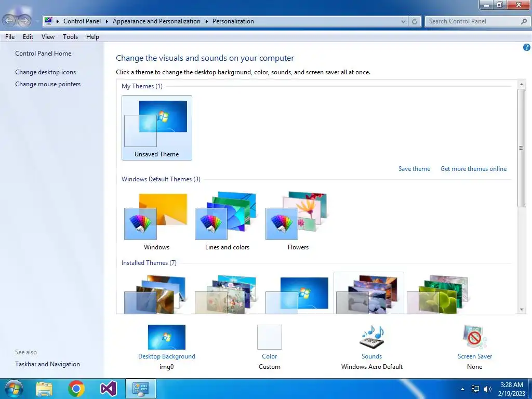Launch Google Chrome from taskbar
This screenshot has height=399, width=532.
[76, 389]
